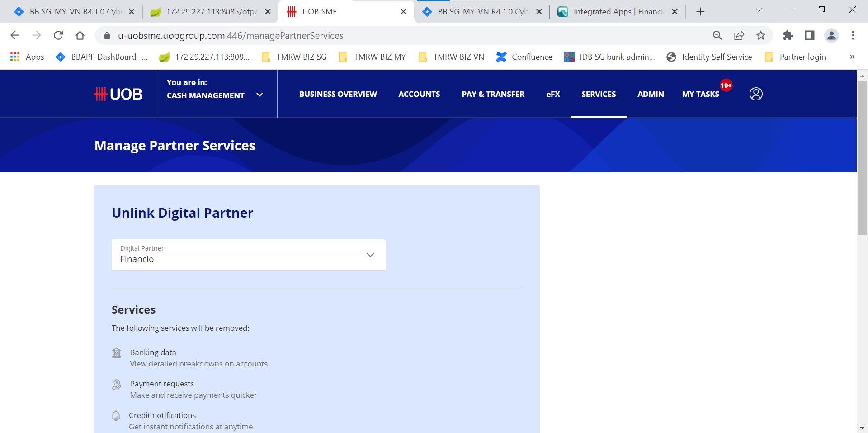Click the Payment requests icon
The width and height of the screenshot is (868, 433).
tap(116, 384)
